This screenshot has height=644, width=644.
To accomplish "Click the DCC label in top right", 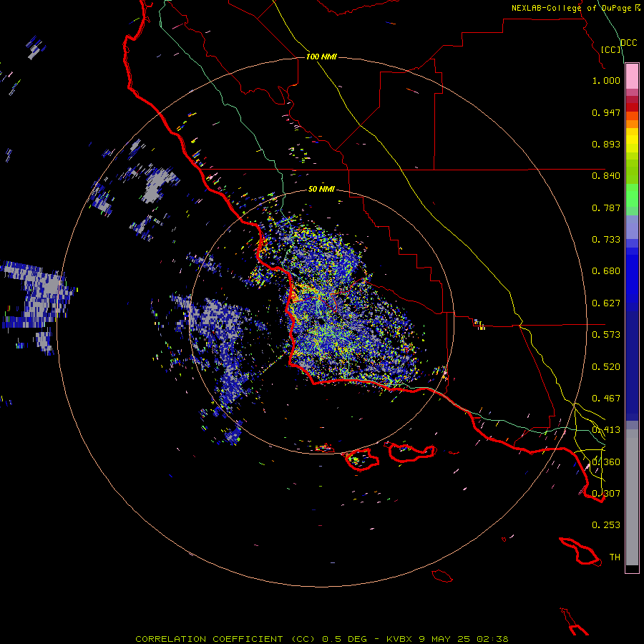I will tap(629, 43).
